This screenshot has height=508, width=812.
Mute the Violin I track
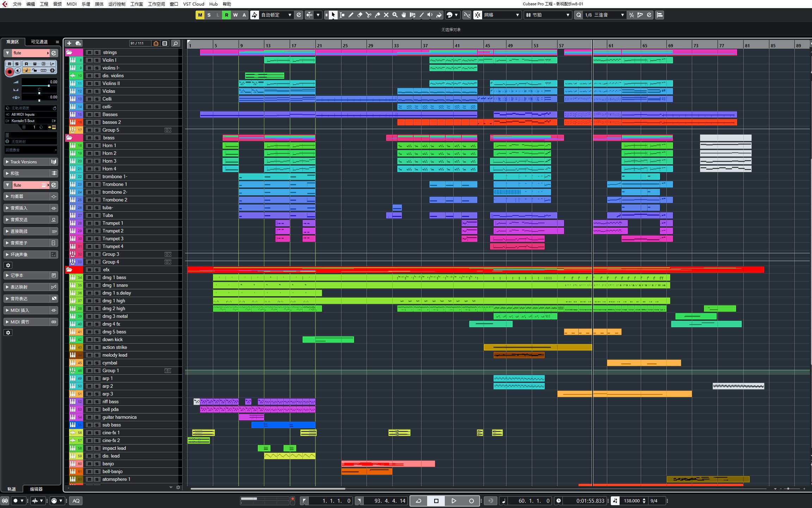pyautogui.click(x=89, y=60)
